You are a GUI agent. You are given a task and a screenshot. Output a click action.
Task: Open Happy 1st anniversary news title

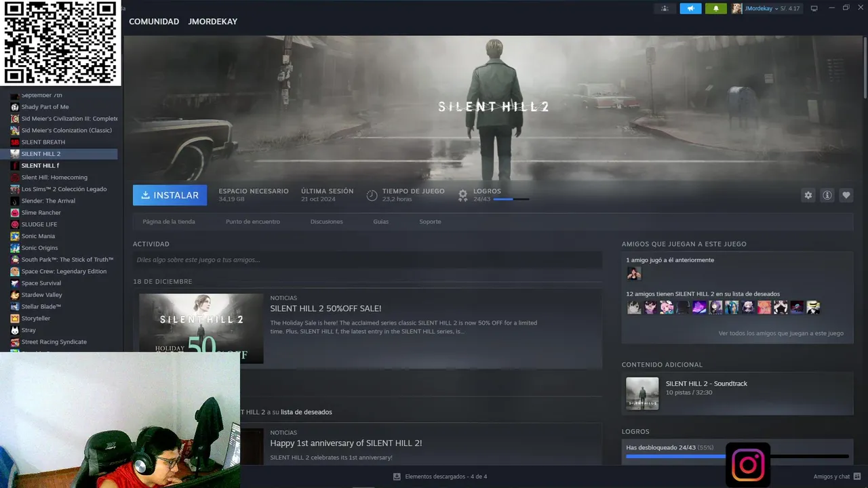click(346, 443)
